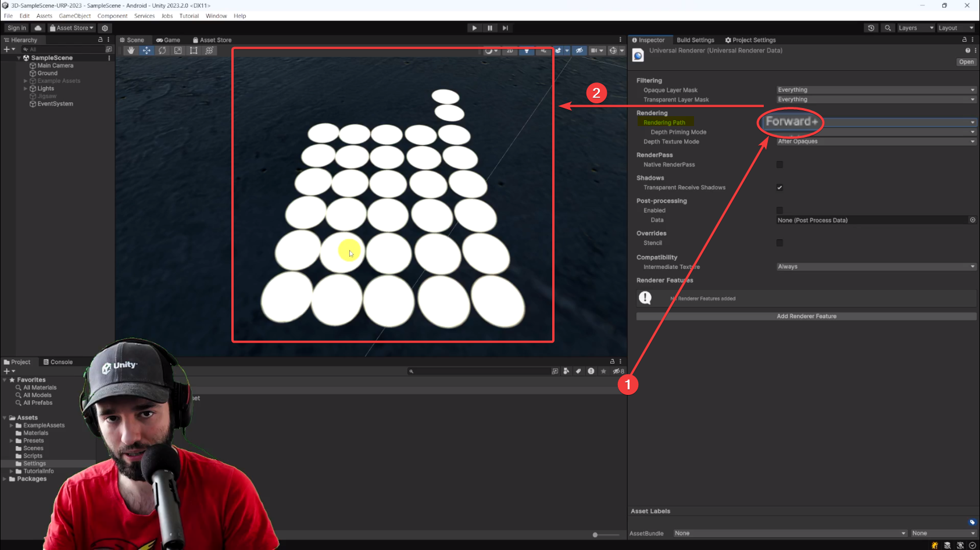Screen dimensions: 980x550
Task: Click the Add Renderer Feature button
Action: [x=806, y=317]
